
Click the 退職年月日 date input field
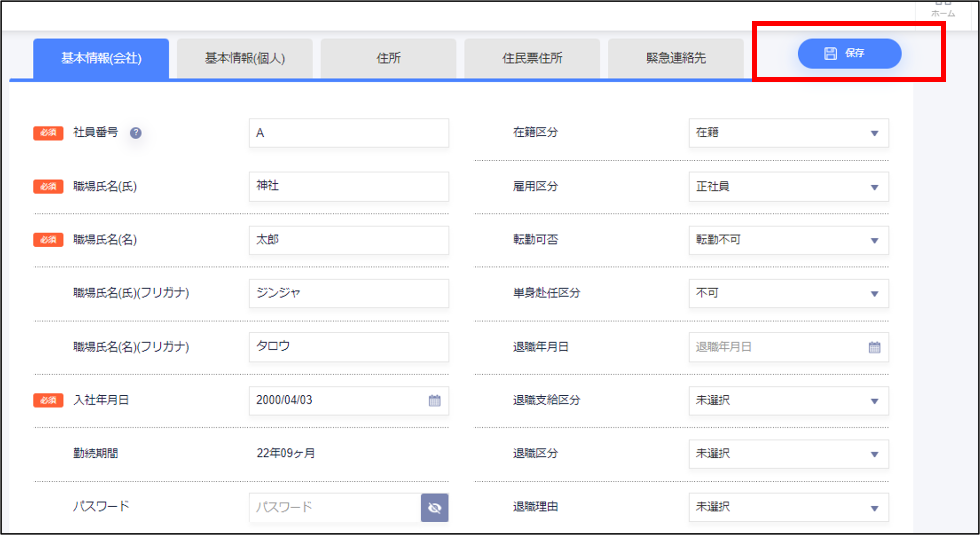pos(788,347)
